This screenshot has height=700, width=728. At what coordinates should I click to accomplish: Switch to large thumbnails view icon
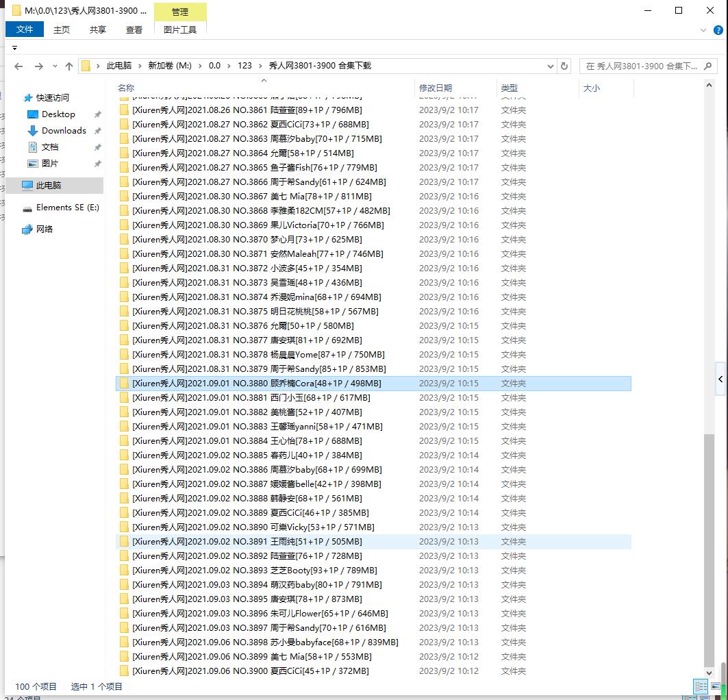coord(716,686)
